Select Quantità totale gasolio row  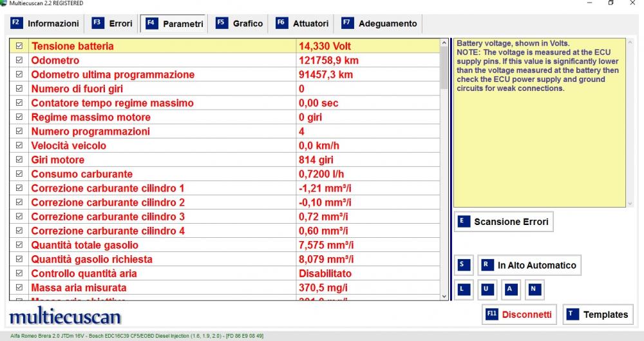(225, 245)
